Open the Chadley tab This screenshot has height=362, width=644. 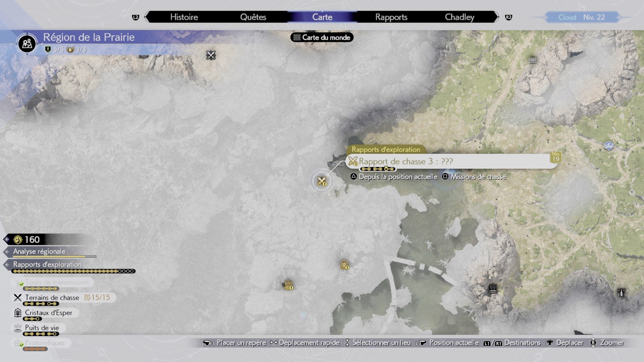coord(459,17)
